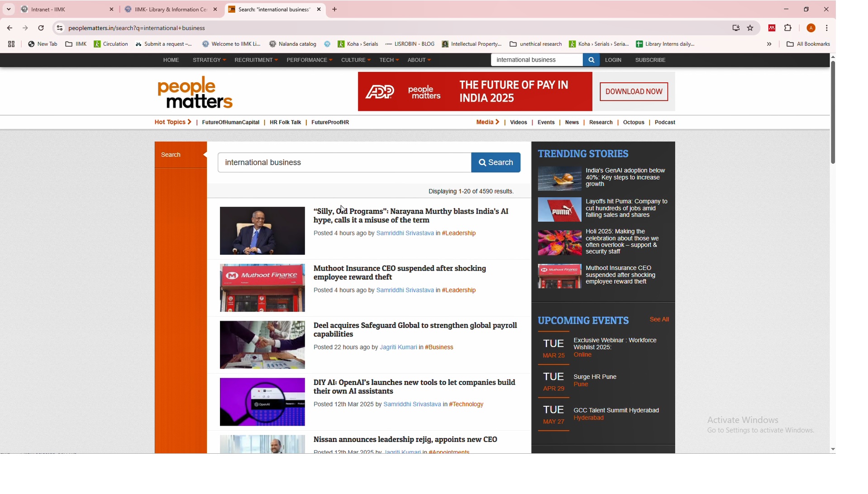The height and width of the screenshot is (494, 868).
Task: Expand the STRATEGY dropdown menu
Action: (209, 60)
